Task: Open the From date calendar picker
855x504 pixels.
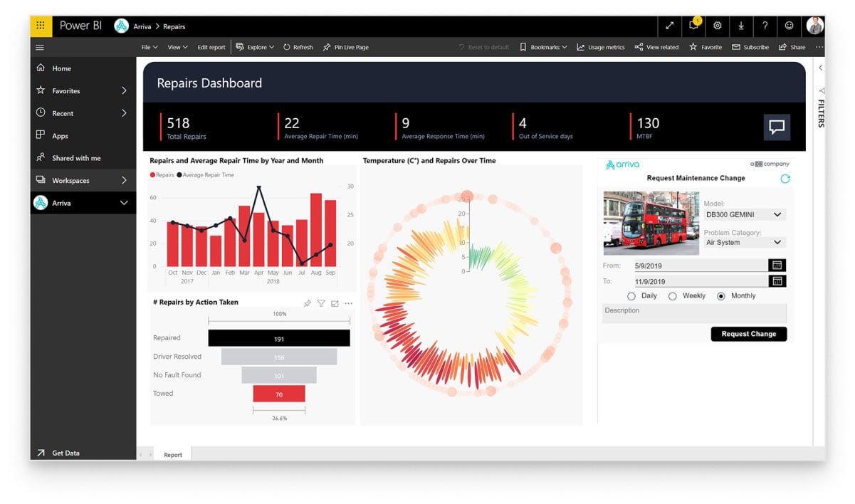Action: click(x=777, y=266)
